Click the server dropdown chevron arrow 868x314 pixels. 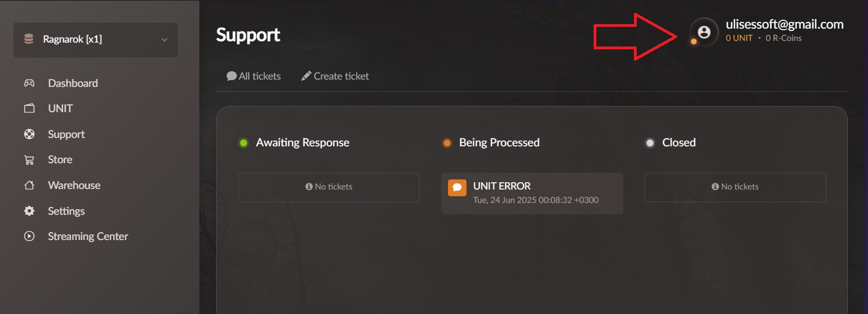coord(164,40)
